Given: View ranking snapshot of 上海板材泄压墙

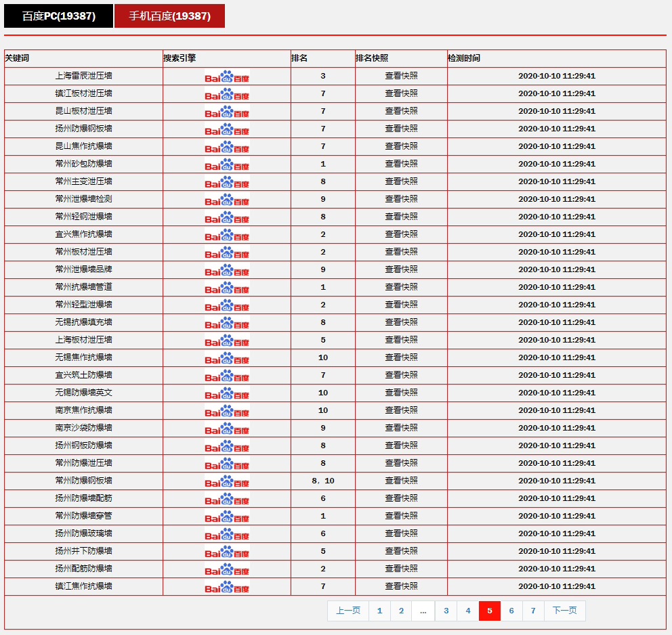Looking at the screenshot, I should click(x=401, y=340).
